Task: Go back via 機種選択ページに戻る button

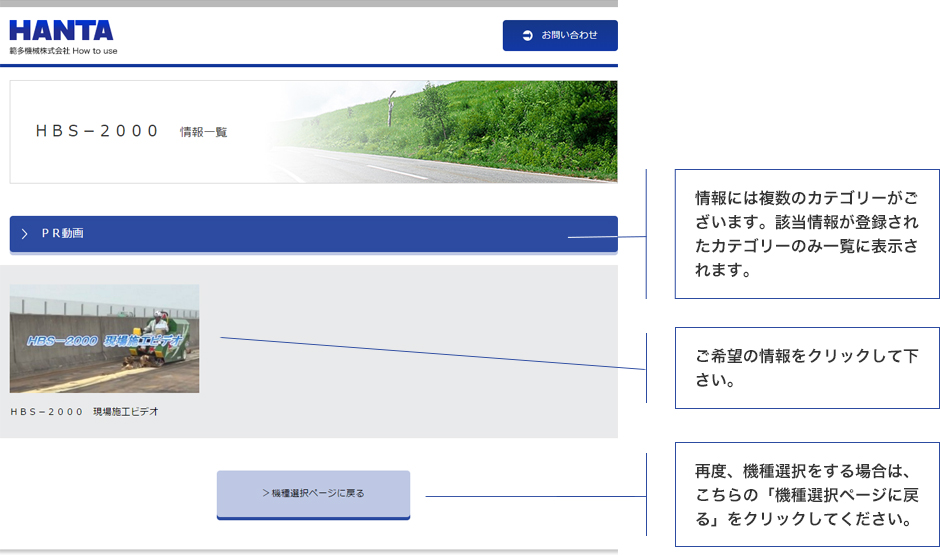Action: pyautogui.click(x=314, y=494)
